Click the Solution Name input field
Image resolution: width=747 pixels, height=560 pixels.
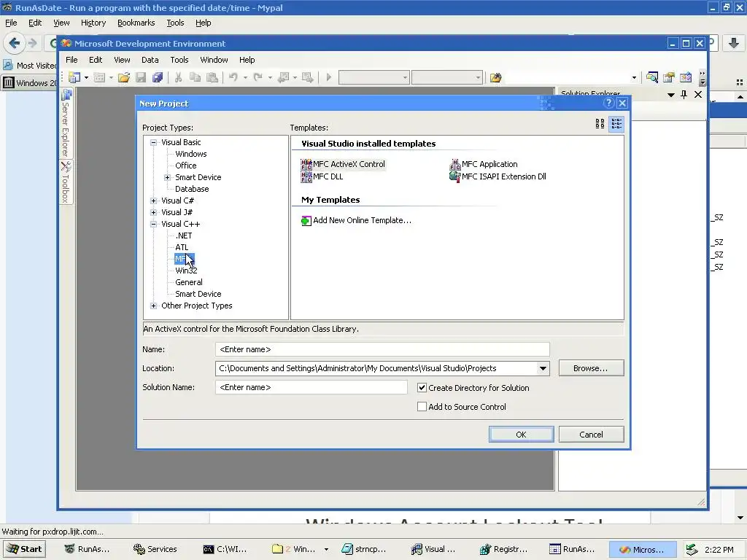(311, 387)
